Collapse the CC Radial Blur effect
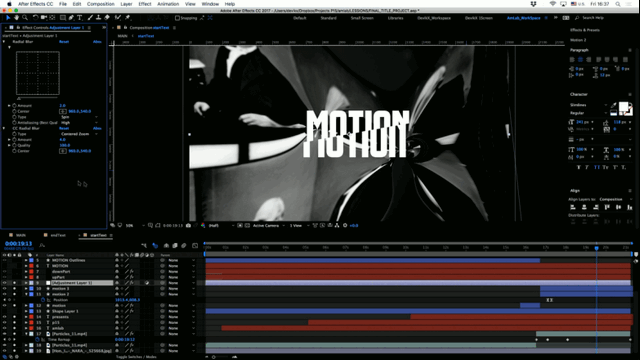Image resolution: width=640 pixels, height=360 pixels. (x=4, y=128)
